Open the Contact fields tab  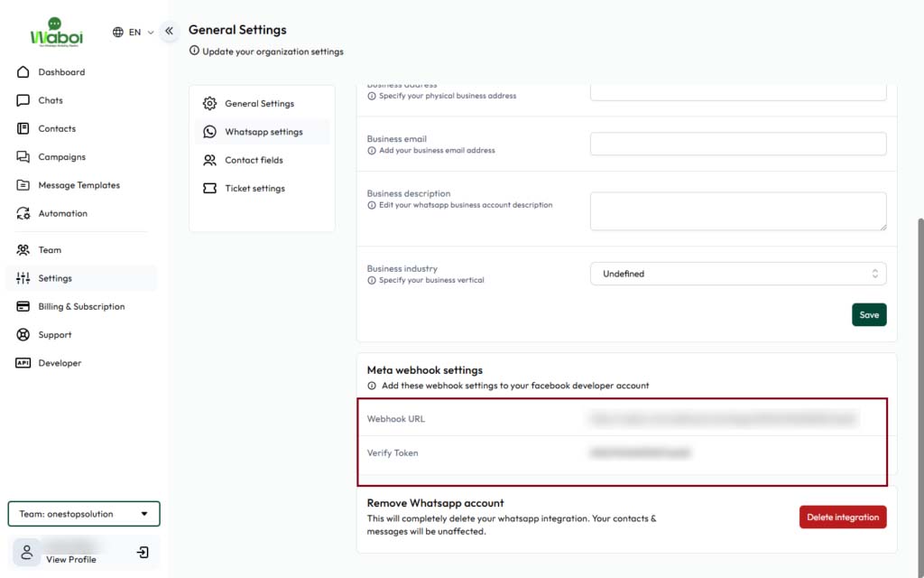tap(254, 161)
